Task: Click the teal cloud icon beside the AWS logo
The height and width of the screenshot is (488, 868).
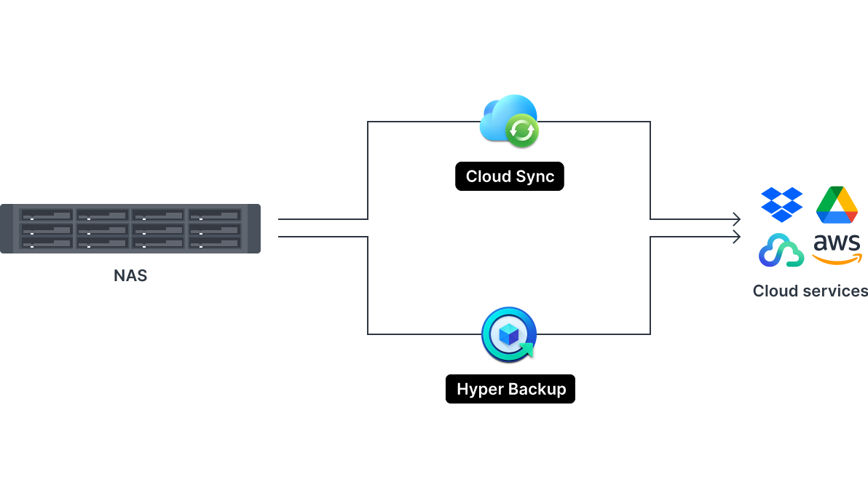Action: [x=781, y=251]
